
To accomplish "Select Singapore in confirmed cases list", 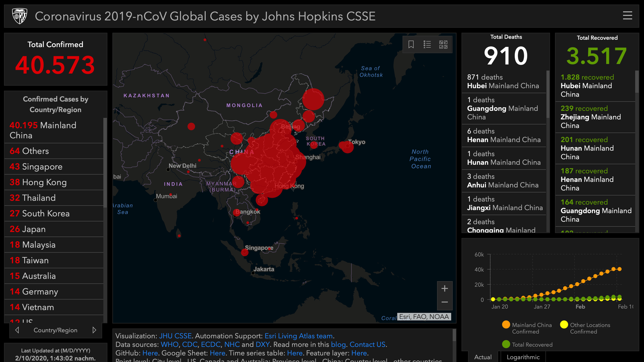I will pyautogui.click(x=54, y=167).
